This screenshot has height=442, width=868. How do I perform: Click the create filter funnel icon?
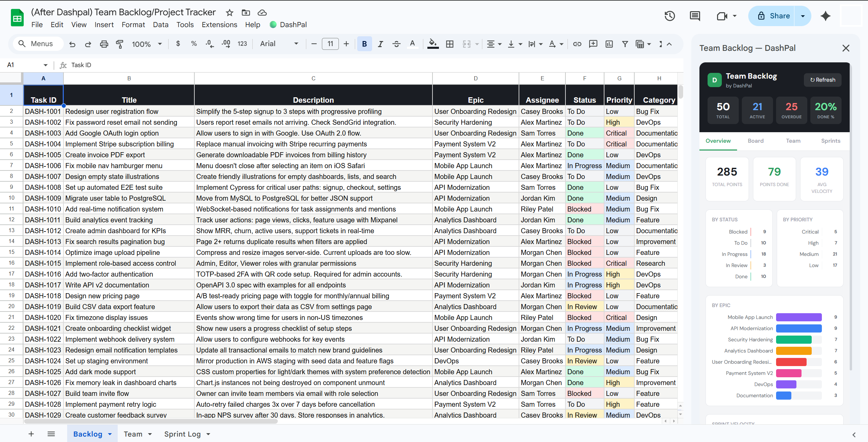click(625, 44)
